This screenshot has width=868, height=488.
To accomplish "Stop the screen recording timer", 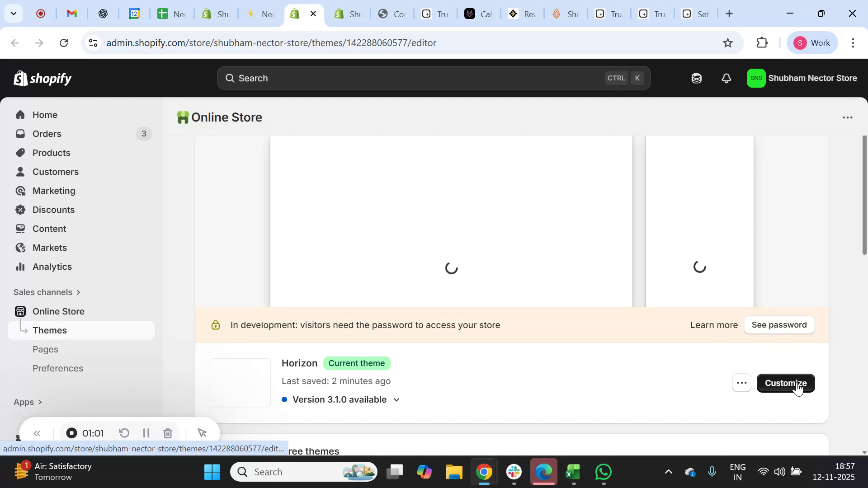I will click(71, 433).
